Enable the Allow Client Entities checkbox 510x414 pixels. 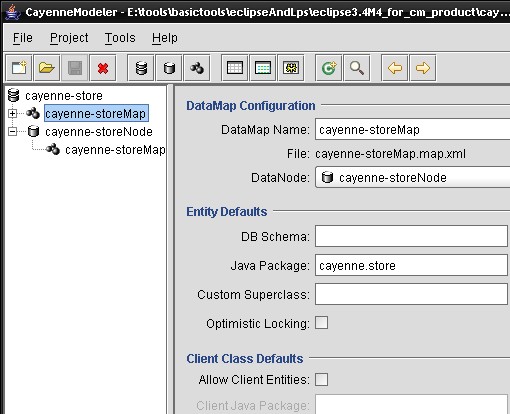(322, 379)
